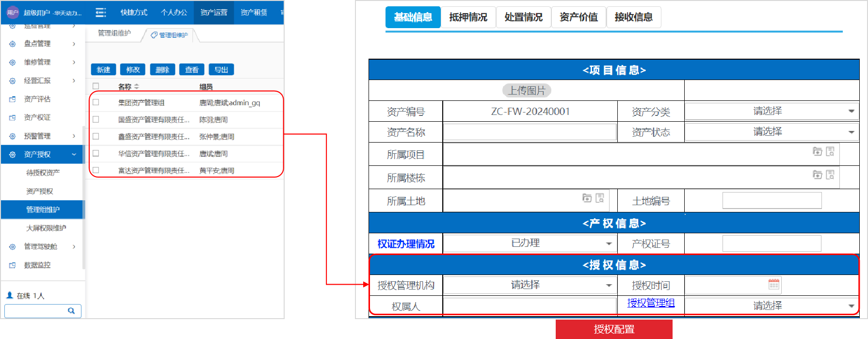
Task: Click the 预警管理 gear icon in the sidebar
Action: coord(13,136)
